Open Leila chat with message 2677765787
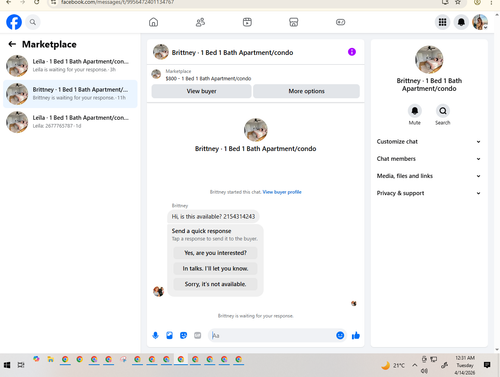 [x=70, y=122]
